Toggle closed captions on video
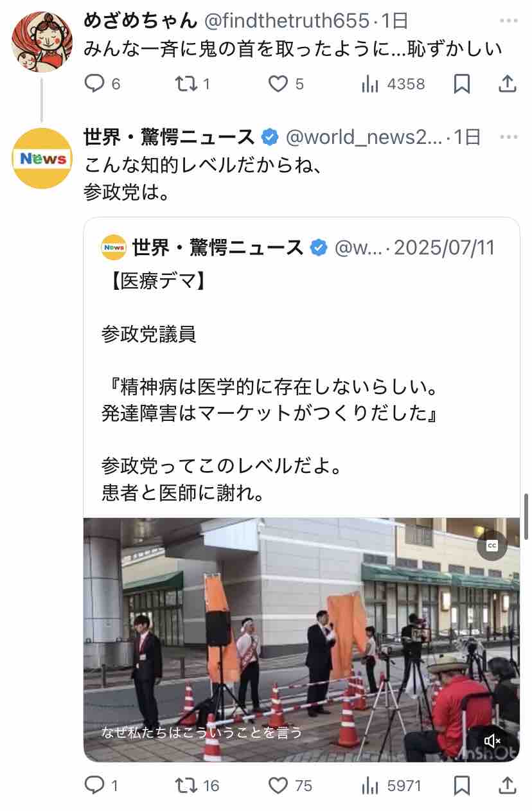The height and width of the screenshot is (811, 532). pos(492,545)
